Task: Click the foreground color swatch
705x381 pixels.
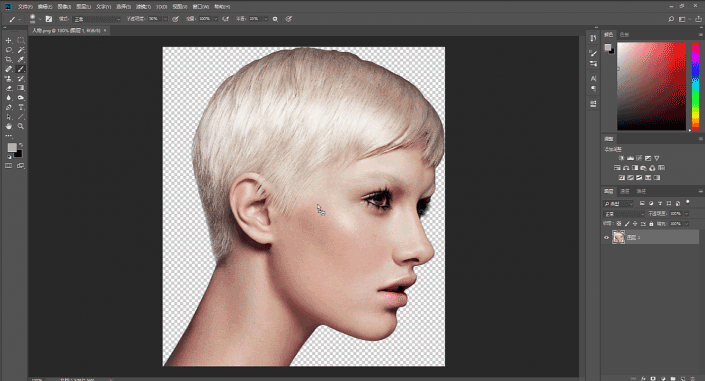Action: 12,148
